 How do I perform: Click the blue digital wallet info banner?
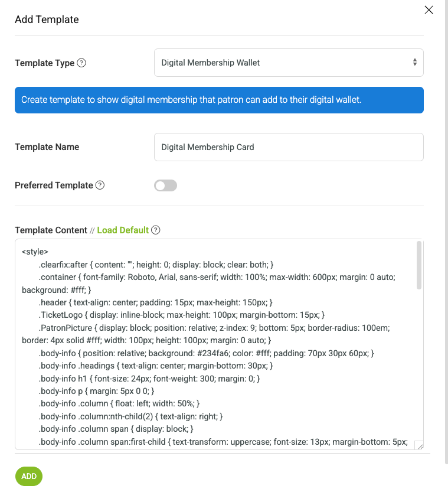point(219,100)
